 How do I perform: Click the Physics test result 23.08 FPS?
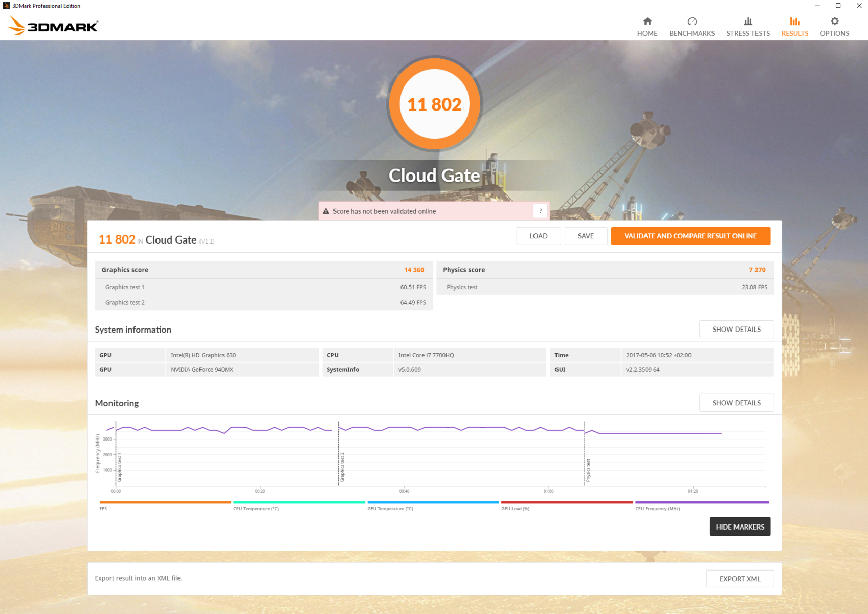(x=754, y=287)
